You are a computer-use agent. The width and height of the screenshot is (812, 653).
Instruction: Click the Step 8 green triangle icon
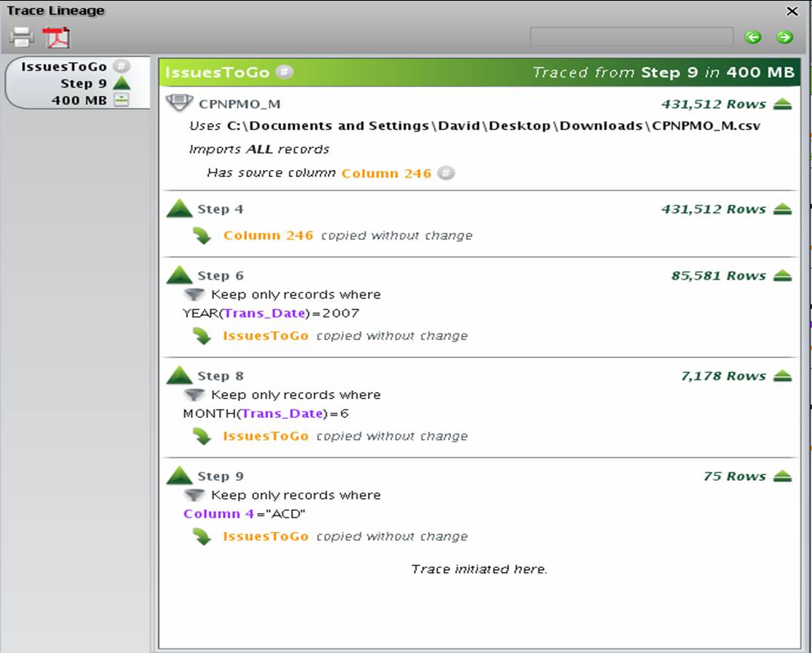pyautogui.click(x=180, y=375)
